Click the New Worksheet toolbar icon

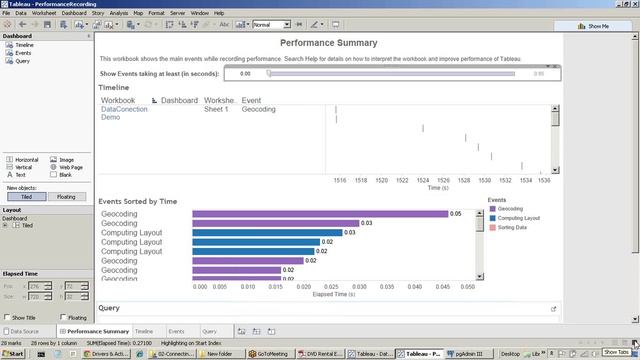(x=79, y=24)
